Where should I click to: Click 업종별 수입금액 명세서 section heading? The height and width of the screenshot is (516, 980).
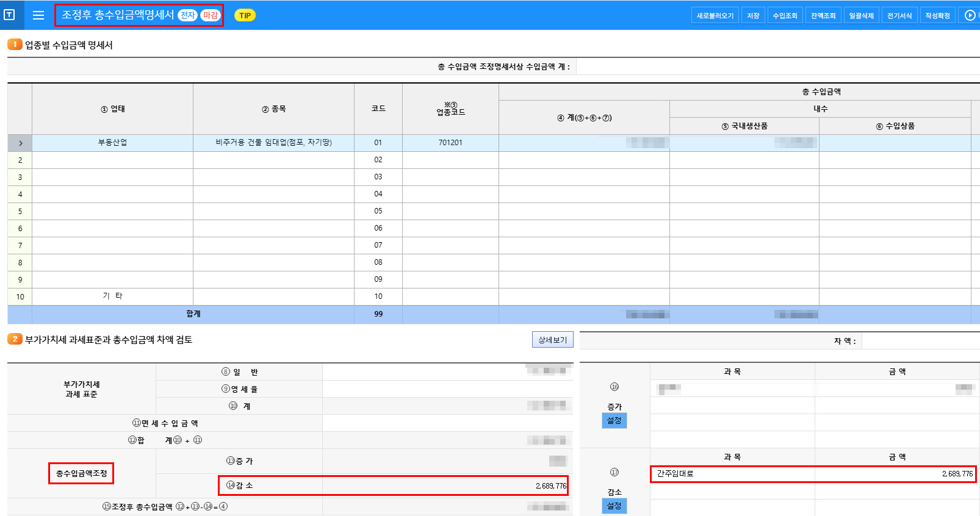(x=68, y=45)
